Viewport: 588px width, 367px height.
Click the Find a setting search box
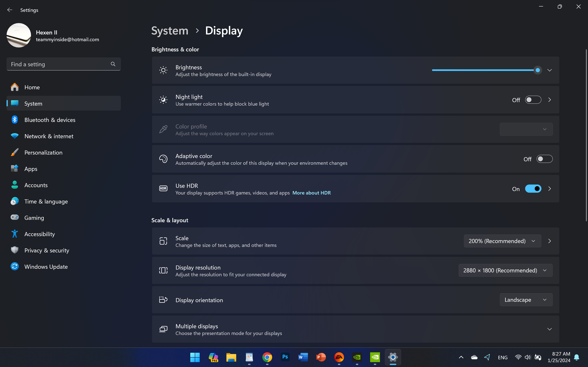coord(58,64)
